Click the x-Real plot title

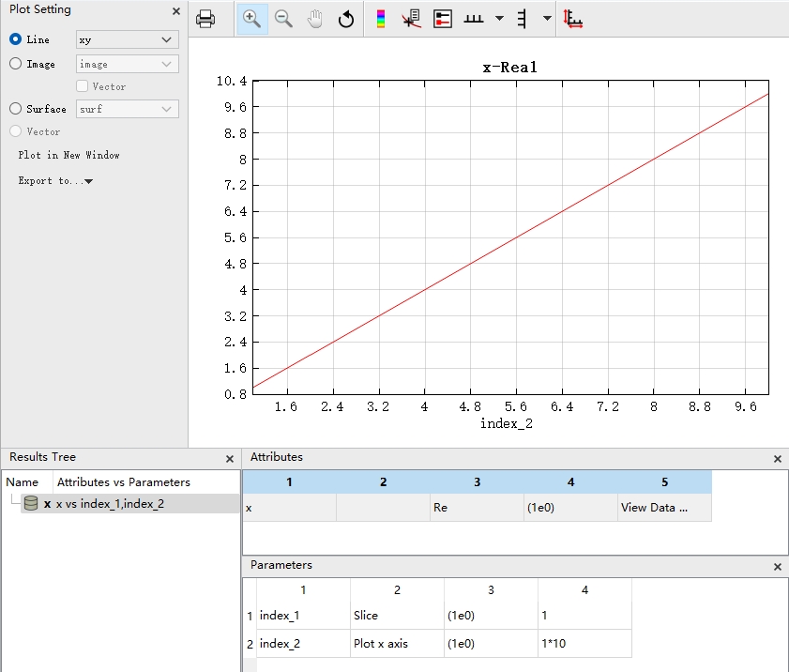point(509,67)
